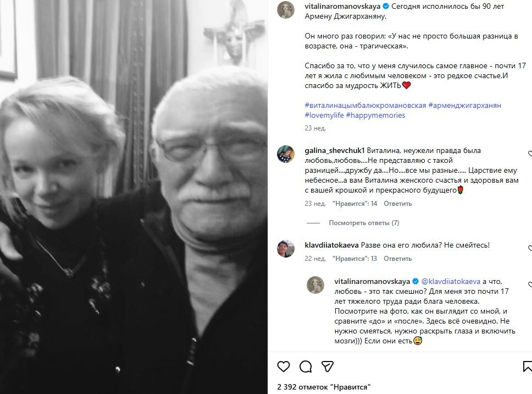Open hashtag #happymemories
This screenshot has height=394, width=532.
[x=375, y=115]
